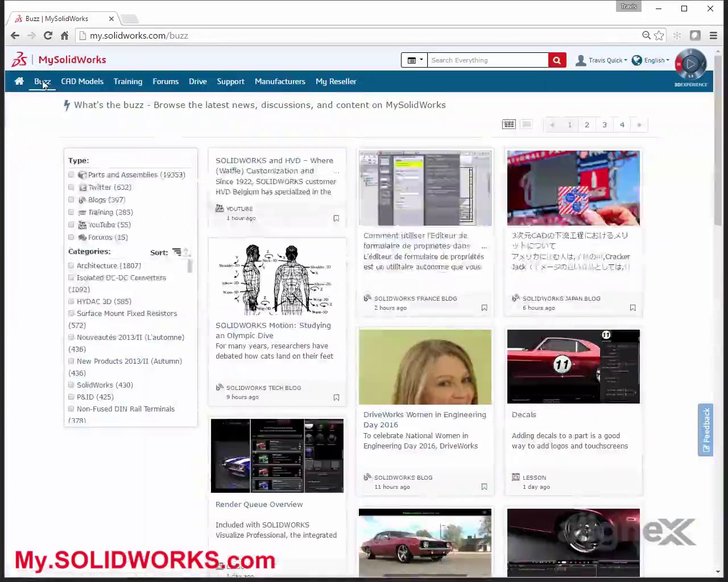Click the red search magnifier button
This screenshot has height=582, width=728.
point(557,60)
